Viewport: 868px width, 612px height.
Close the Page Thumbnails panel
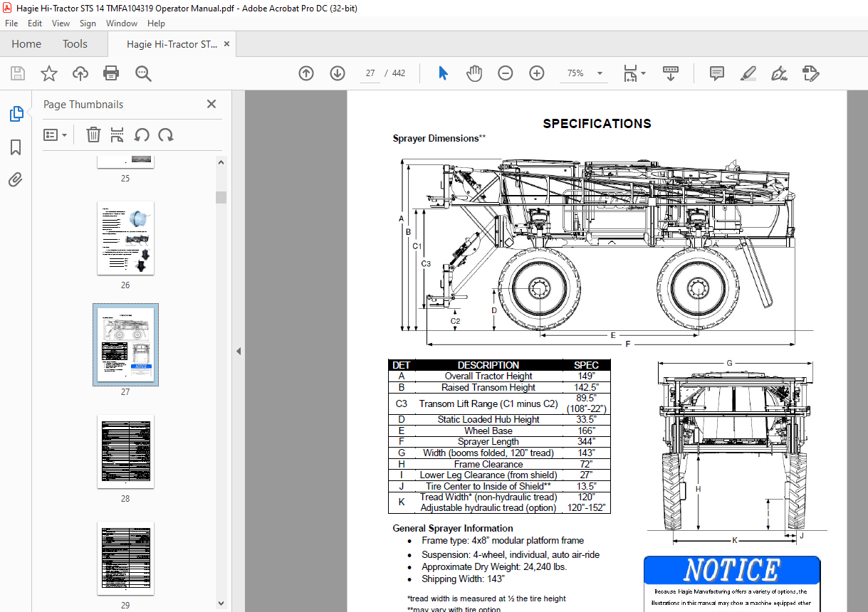coord(211,104)
